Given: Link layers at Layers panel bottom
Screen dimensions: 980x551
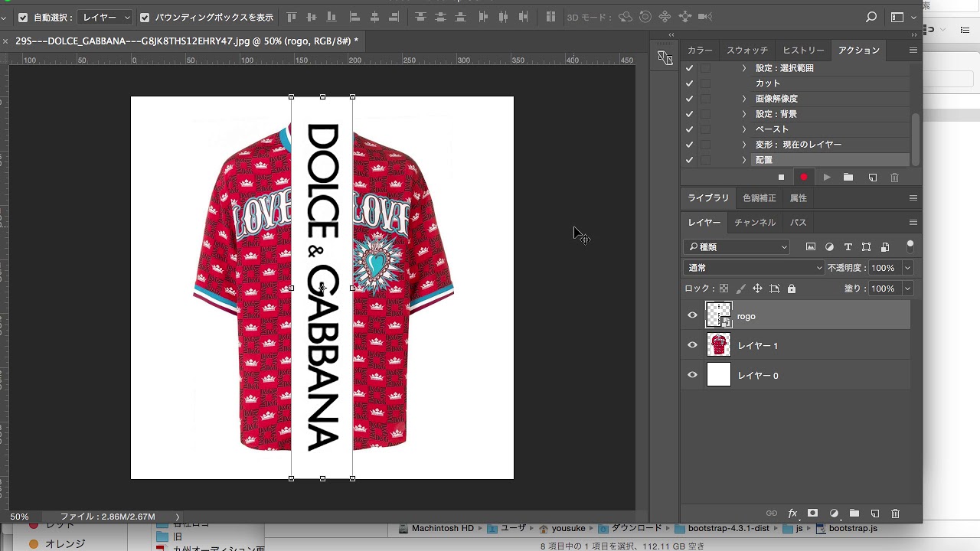Looking at the screenshot, I should click(772, 514).
